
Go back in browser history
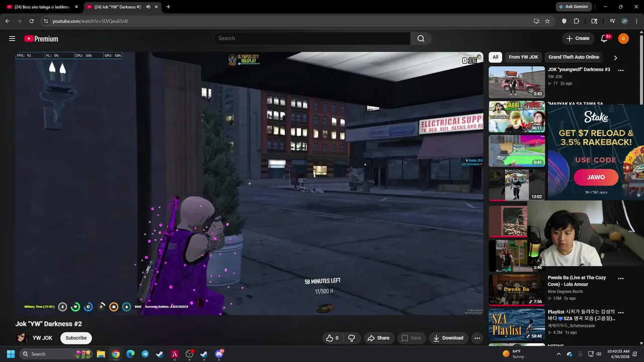(7, 21)
